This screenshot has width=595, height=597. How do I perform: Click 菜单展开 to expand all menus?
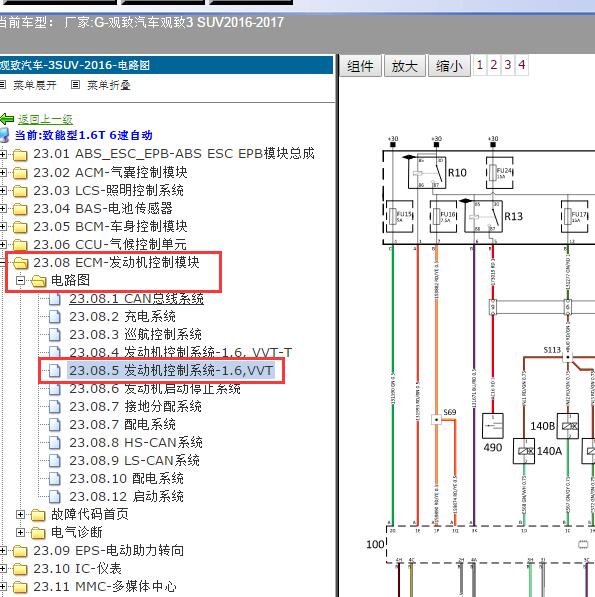35,85
